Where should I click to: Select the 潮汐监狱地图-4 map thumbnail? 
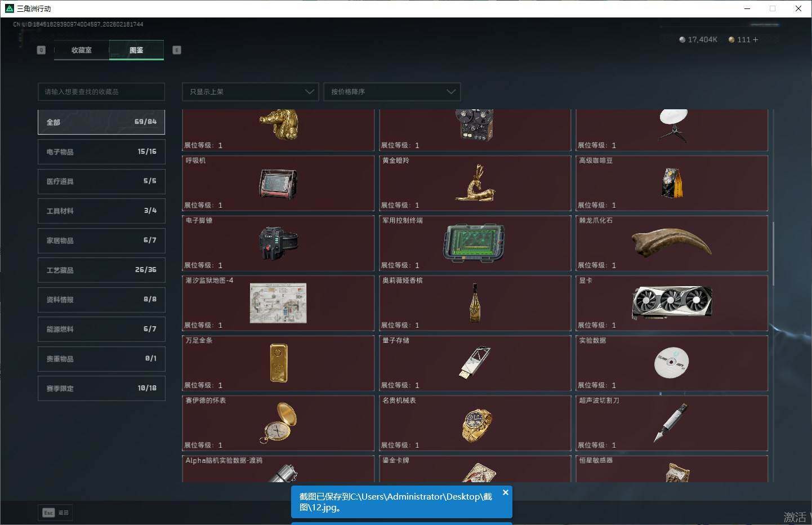point(278,303)
